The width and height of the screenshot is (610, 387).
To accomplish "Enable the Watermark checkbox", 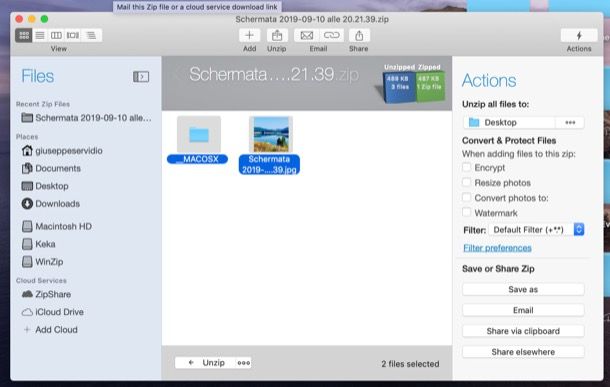I will [466, 212].
